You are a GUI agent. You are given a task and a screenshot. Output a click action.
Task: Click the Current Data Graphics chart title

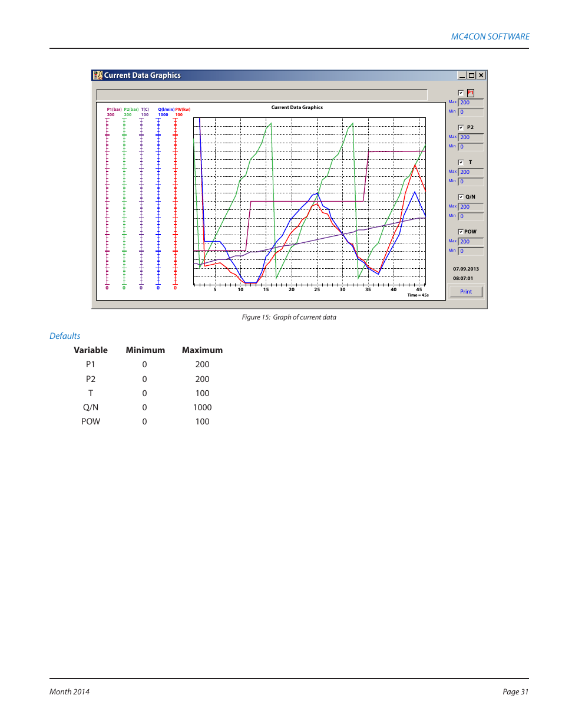click(297, 107)
